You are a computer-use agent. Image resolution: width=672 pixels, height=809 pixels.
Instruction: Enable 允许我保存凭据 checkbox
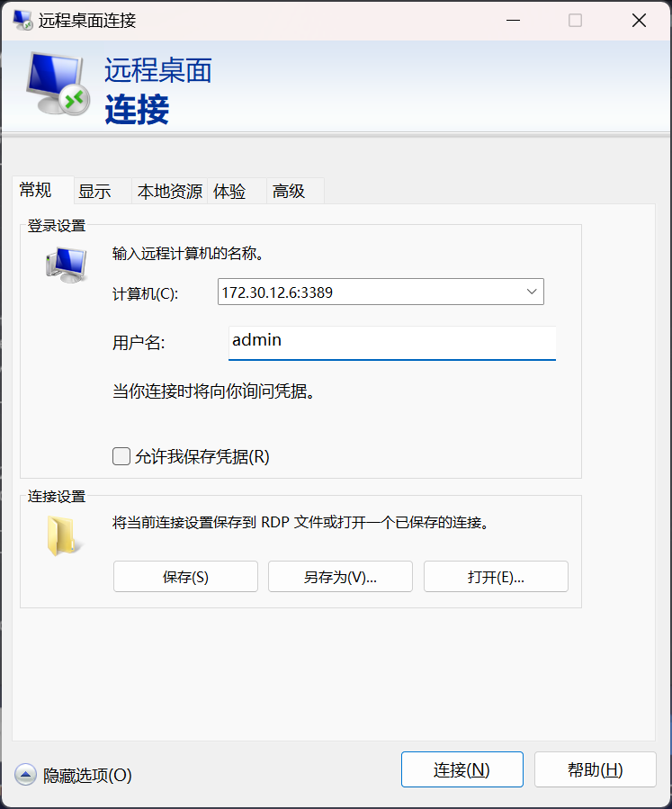121,456
